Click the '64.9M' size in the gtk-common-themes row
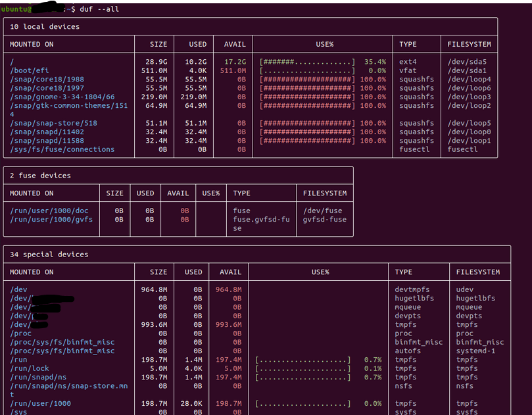Screen dimensions: 532x415 pos(156,105)
